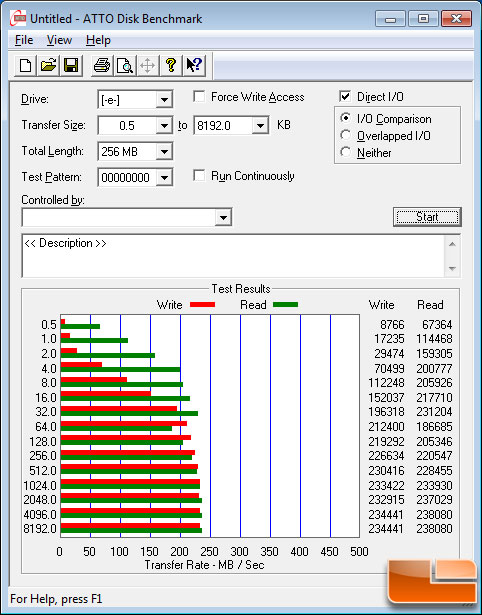Click the Print toolbar icon

(102, 65)
